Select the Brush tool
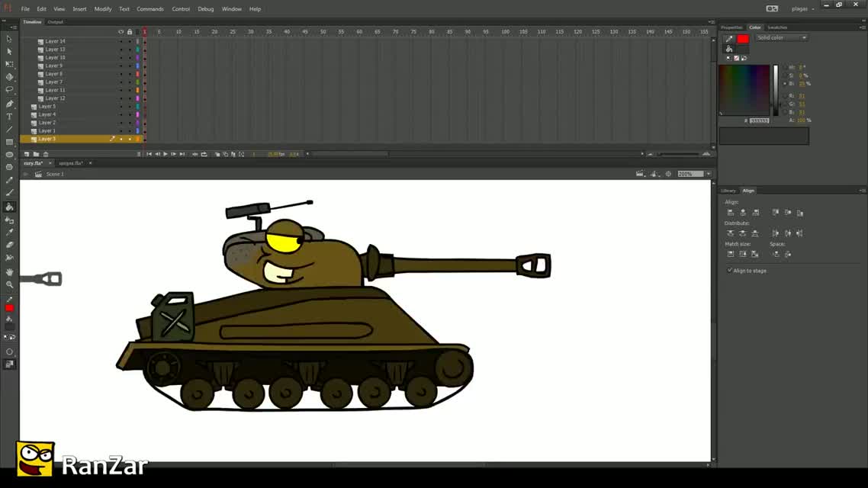The image size is (868, 488). coord(9,193)
